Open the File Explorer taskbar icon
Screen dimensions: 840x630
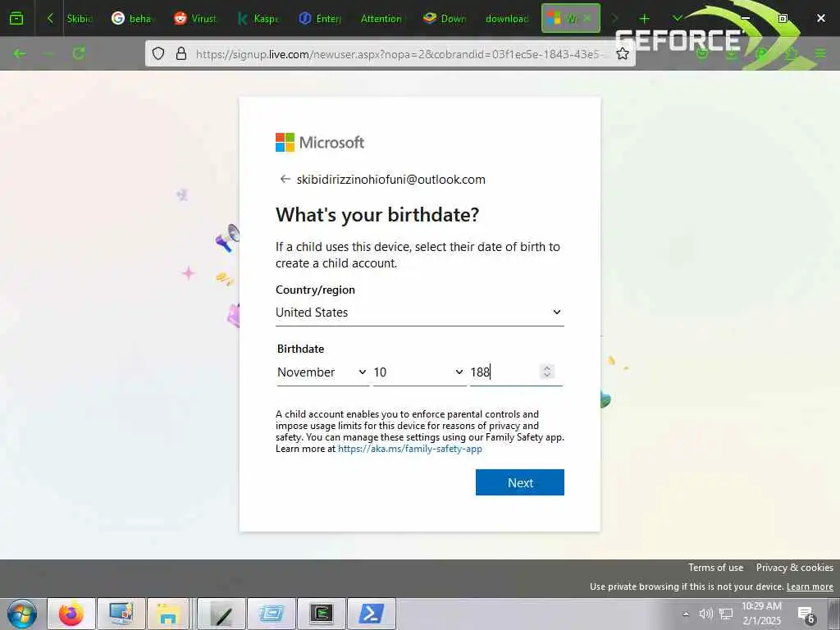(x=169, y=614)
